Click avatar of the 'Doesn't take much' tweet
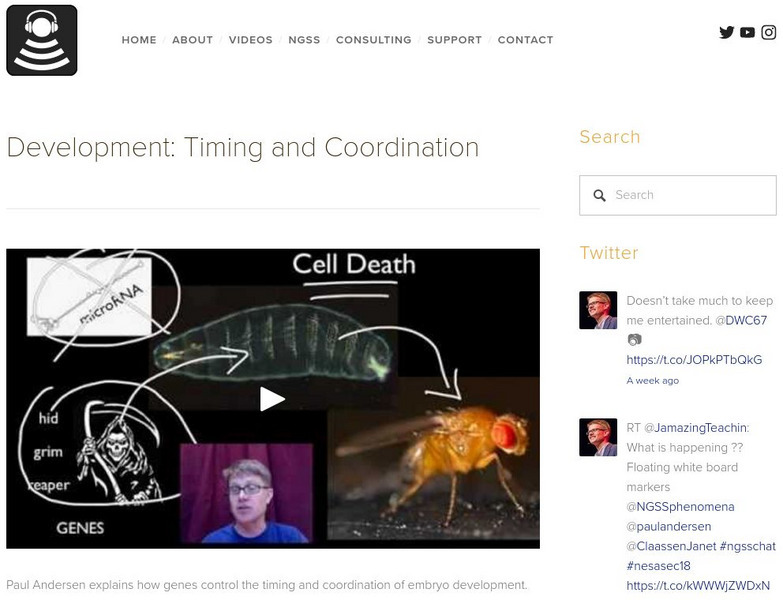783x600 pixels. 598,310
